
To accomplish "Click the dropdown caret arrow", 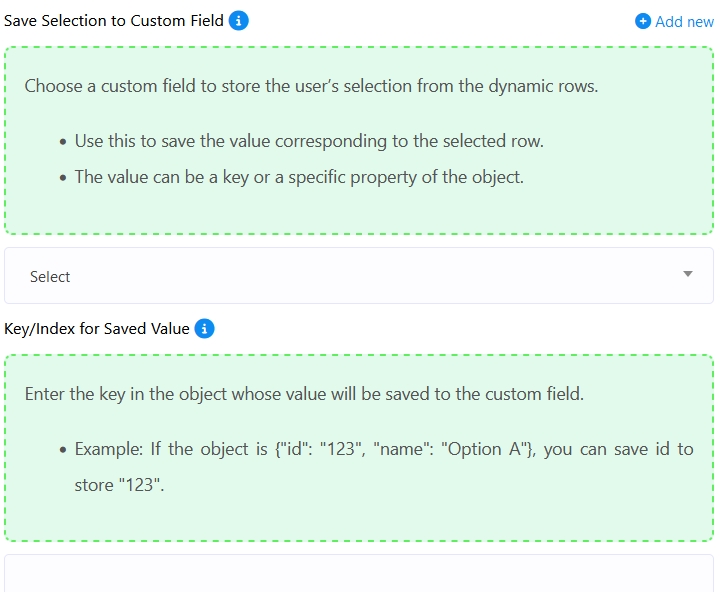I will pyautogui.click(x=687, y=274).
